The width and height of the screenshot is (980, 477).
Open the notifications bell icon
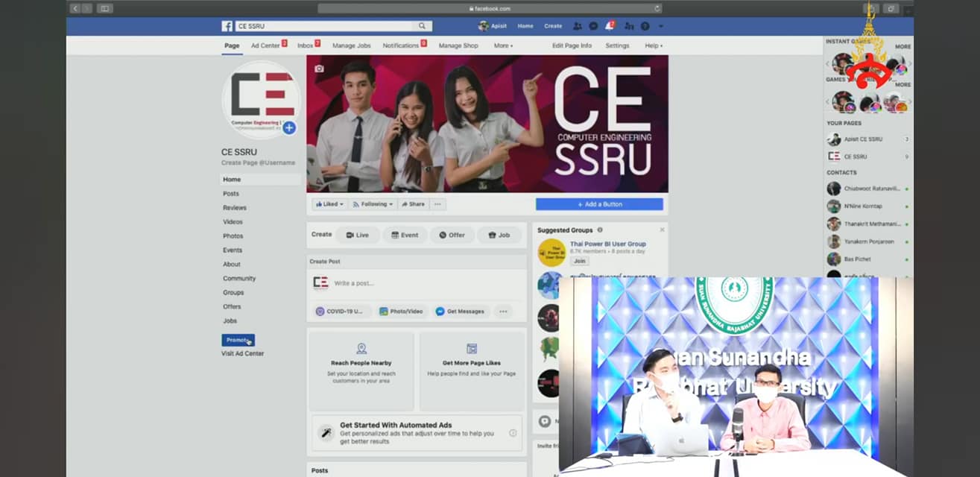(x=610, y=26)
